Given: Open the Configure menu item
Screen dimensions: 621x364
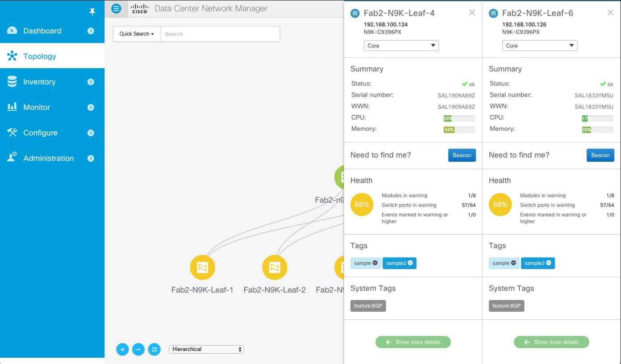Looking at the screenshot, I should [52, 133].
